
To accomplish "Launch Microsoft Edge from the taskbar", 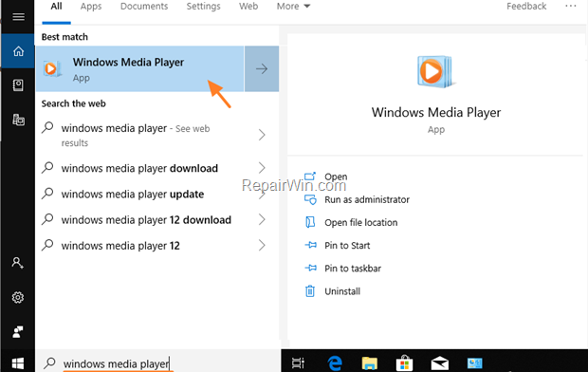I will [x=335, y=363].
